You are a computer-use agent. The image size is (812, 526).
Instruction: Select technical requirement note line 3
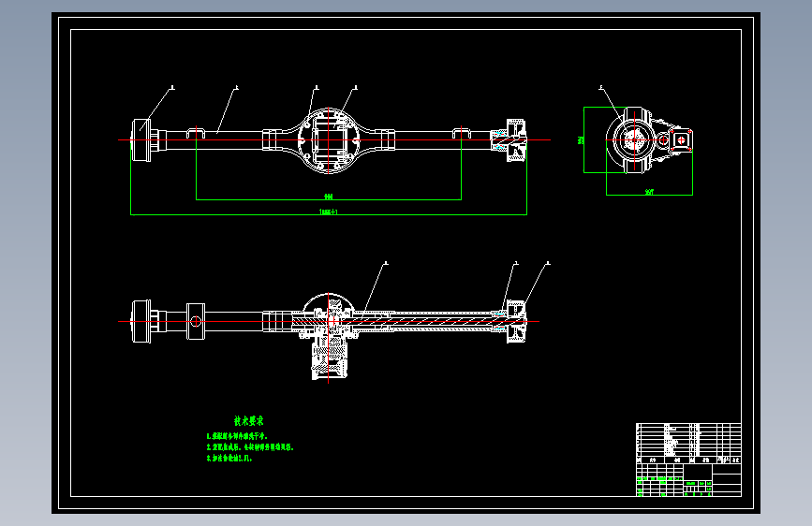[x=229, y=459]
